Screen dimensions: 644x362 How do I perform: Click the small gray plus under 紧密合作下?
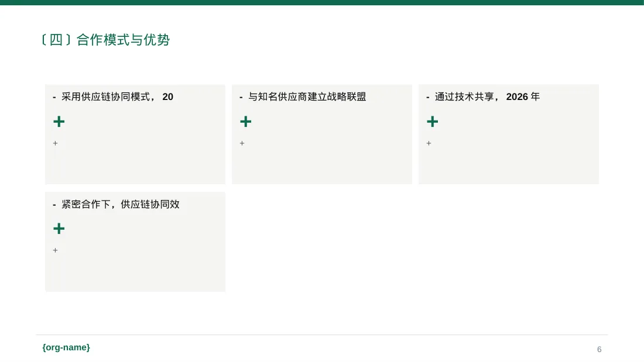coord(56,250)
